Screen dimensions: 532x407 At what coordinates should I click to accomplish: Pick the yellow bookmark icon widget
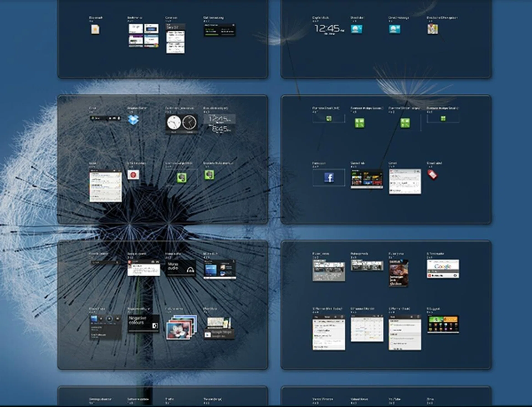click(x=95, y=29)
